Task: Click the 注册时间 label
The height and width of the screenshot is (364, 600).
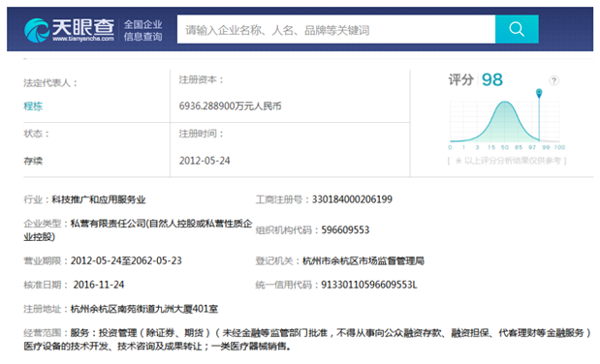Action: pos(201,134)
